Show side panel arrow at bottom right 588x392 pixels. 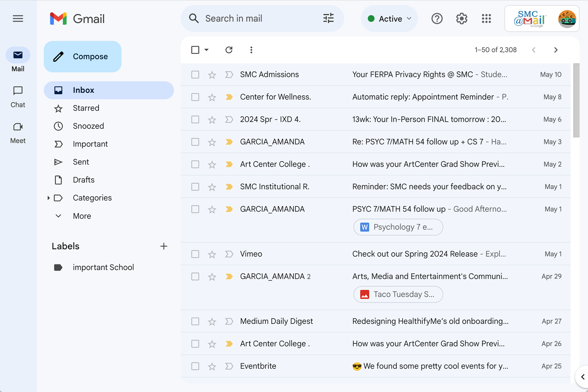582,377
